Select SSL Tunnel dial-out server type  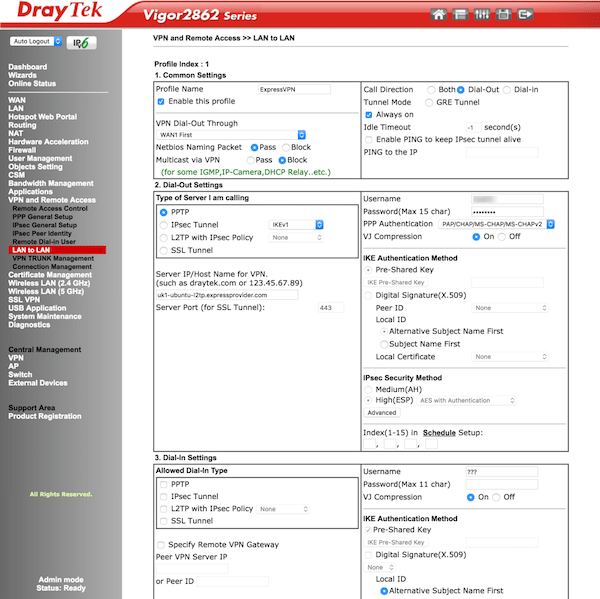pyautogui.click(x=164, y=251)
